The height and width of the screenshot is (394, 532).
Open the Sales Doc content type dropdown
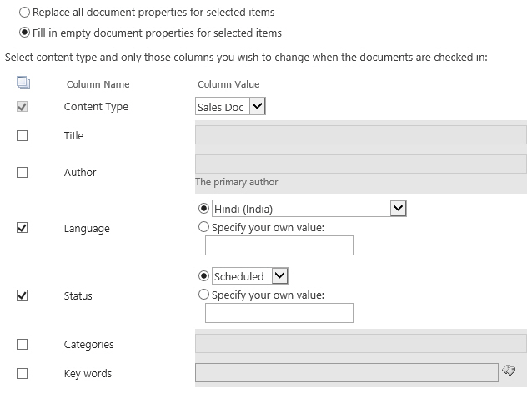230,106
